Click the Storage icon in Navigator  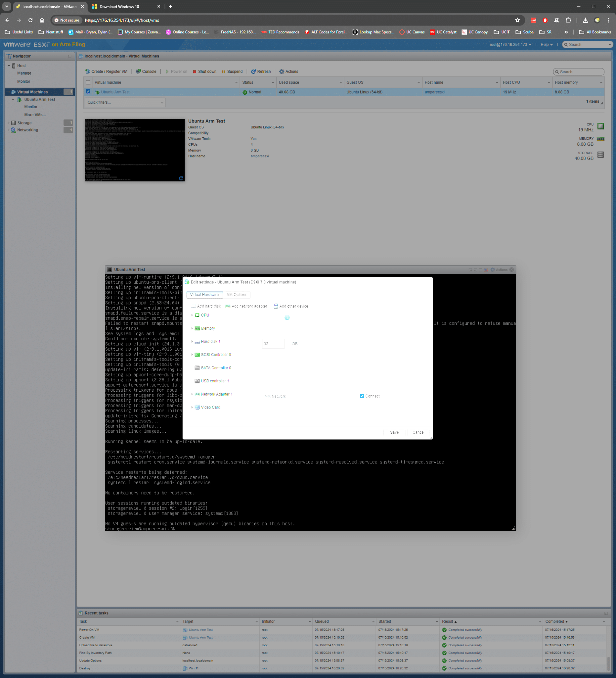14,123
